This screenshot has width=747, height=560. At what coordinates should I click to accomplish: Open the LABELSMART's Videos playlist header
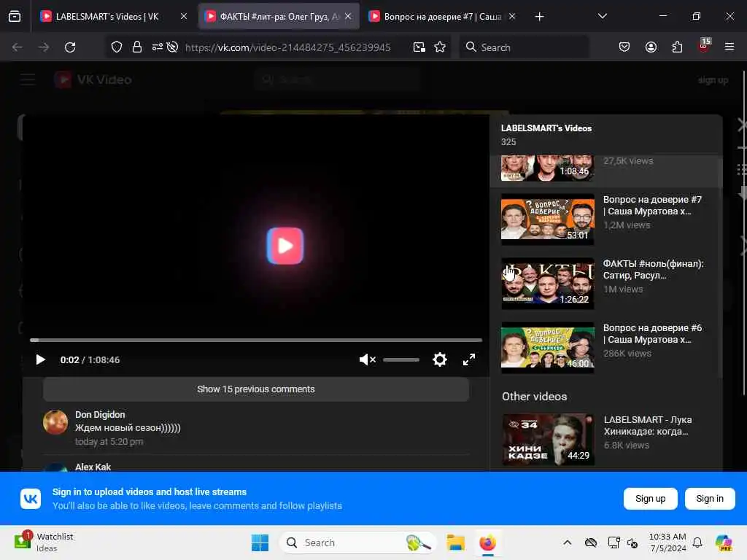546,128
